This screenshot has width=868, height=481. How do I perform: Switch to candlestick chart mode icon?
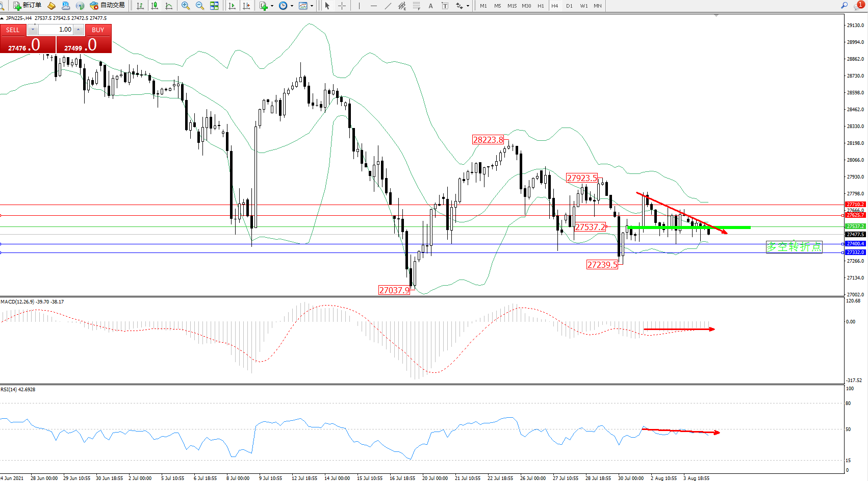point(155,6)
